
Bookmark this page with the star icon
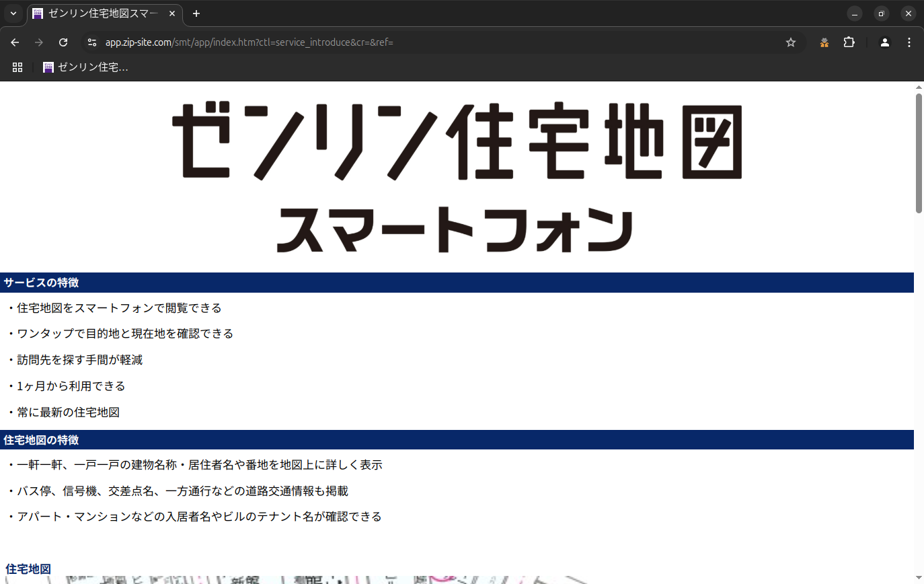(791, 42)
